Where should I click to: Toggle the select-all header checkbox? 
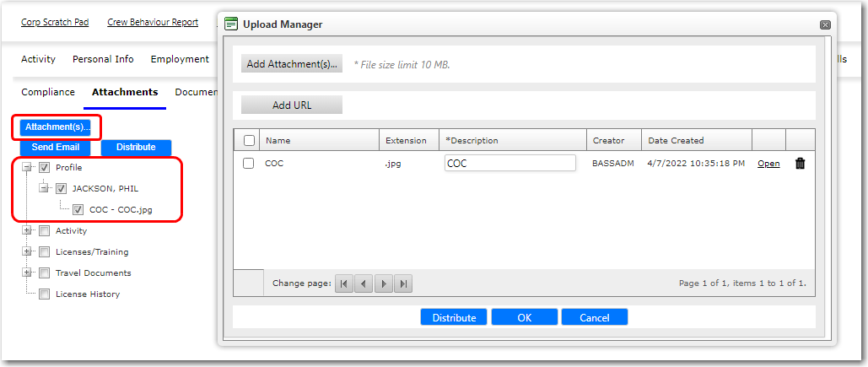[249, 141]
